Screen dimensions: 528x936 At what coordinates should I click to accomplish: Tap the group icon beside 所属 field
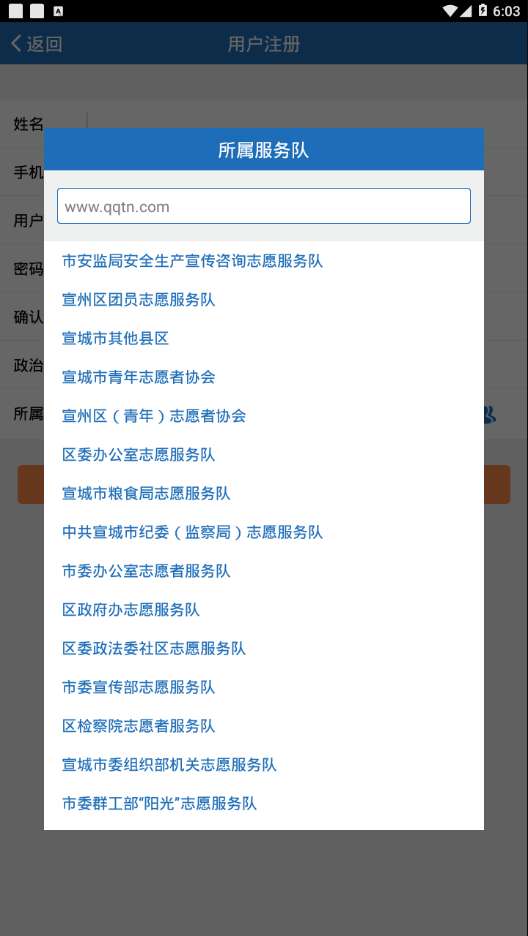pyautogui.click(x=490, y=414)
